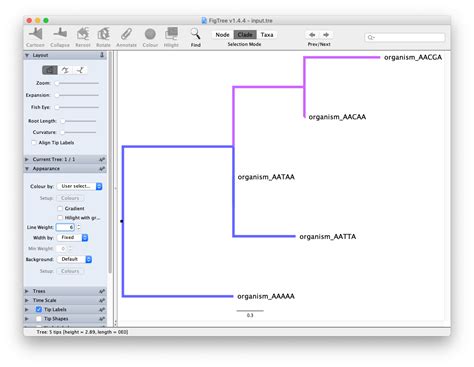Screen dimensions: 474x367
Task: Click the Collapse tool icon
Action: pyautogui.click(x=60, y=34)
